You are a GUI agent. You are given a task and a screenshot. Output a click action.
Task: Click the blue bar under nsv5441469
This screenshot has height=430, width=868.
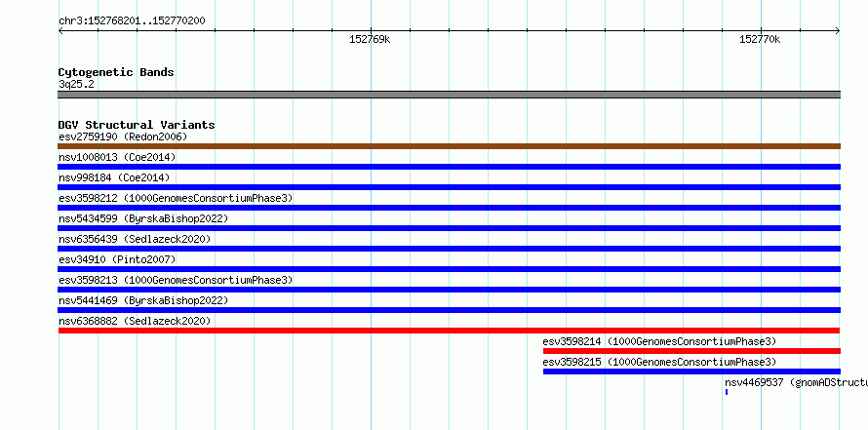pos(449,310)
